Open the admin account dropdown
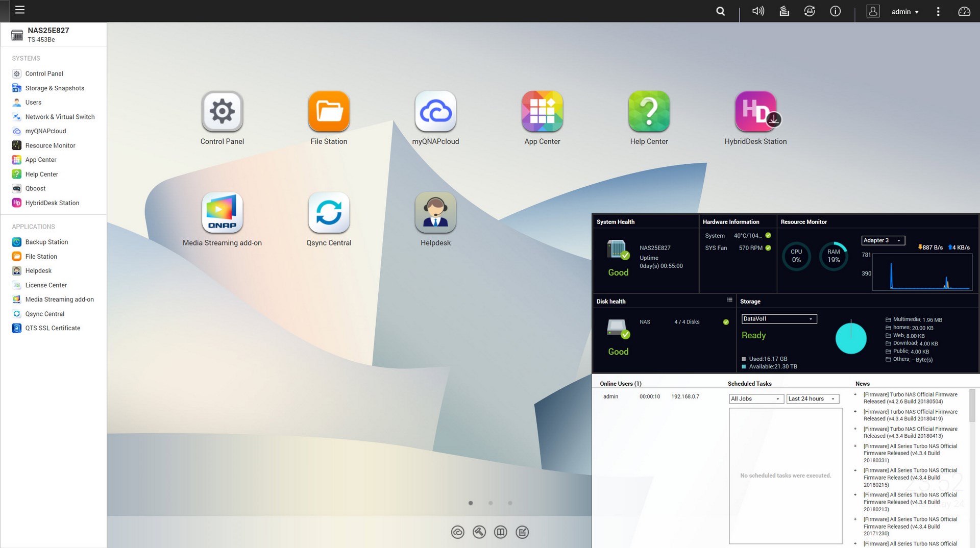 tap(905, 12)
